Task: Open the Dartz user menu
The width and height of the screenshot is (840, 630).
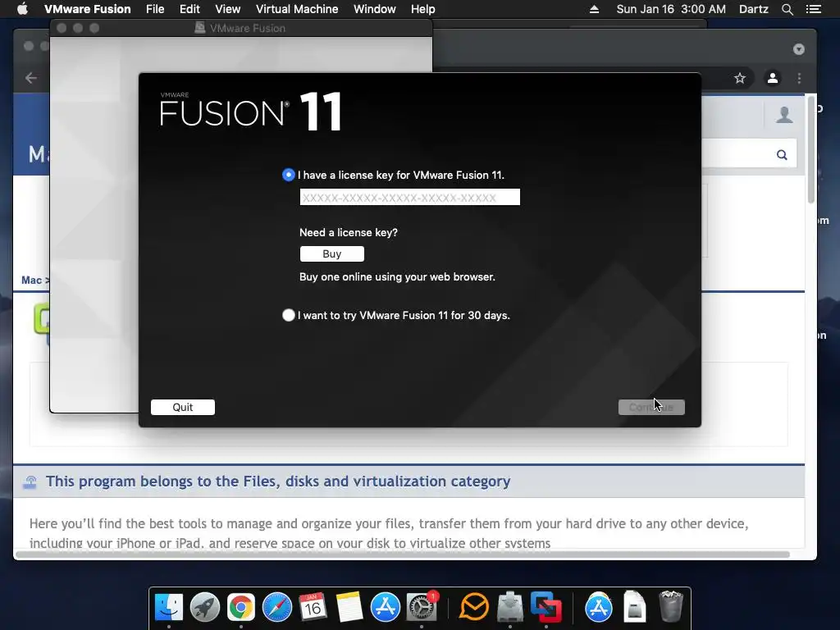Action: pyautogui.click(x=753, y=9)
